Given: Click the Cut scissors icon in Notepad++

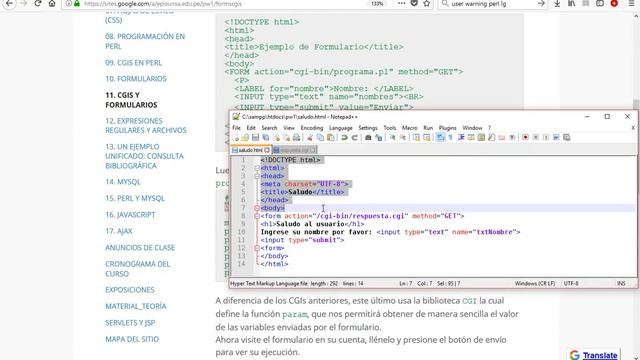Looking at the screenshot, I should (310, 138).
